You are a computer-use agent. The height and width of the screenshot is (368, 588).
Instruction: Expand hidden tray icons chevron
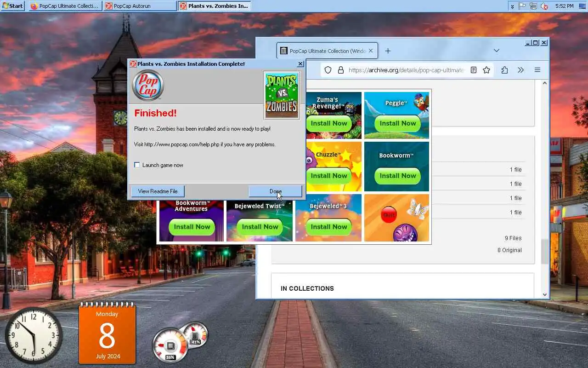coord(512,6)
